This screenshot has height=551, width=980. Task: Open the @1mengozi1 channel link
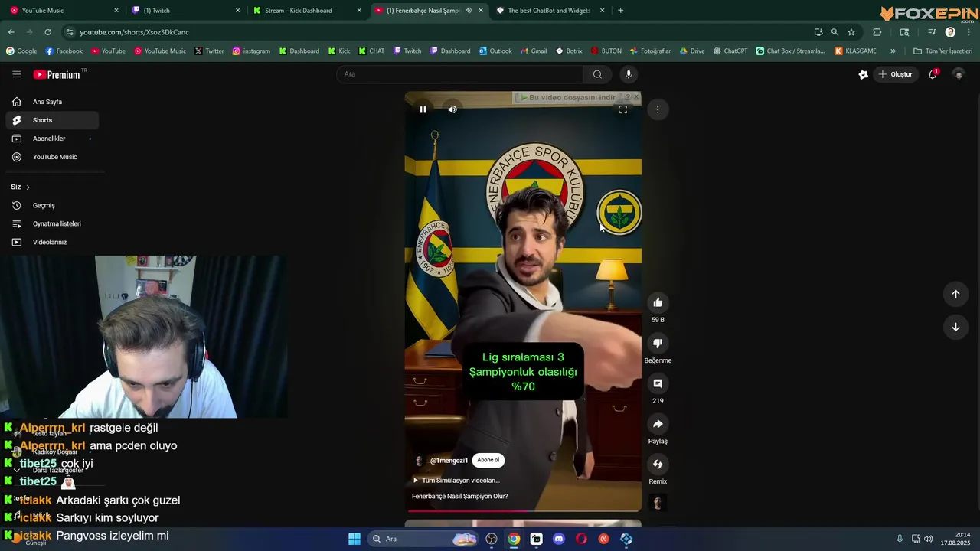coord(449,461)
